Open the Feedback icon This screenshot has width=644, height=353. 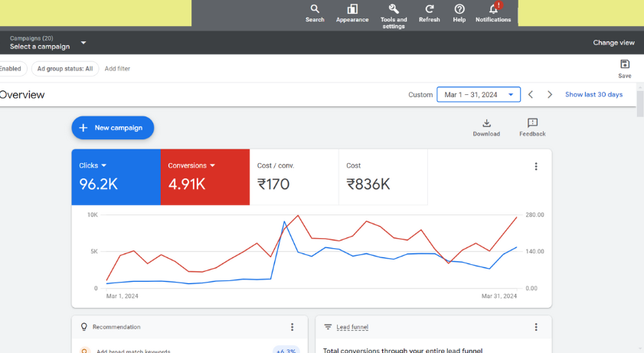tap(532, 123)
